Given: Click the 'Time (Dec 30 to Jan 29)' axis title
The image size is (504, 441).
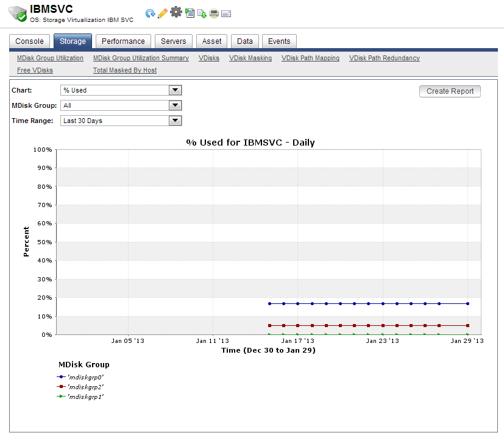Looking at the screenshot, I should click(268, 350).
